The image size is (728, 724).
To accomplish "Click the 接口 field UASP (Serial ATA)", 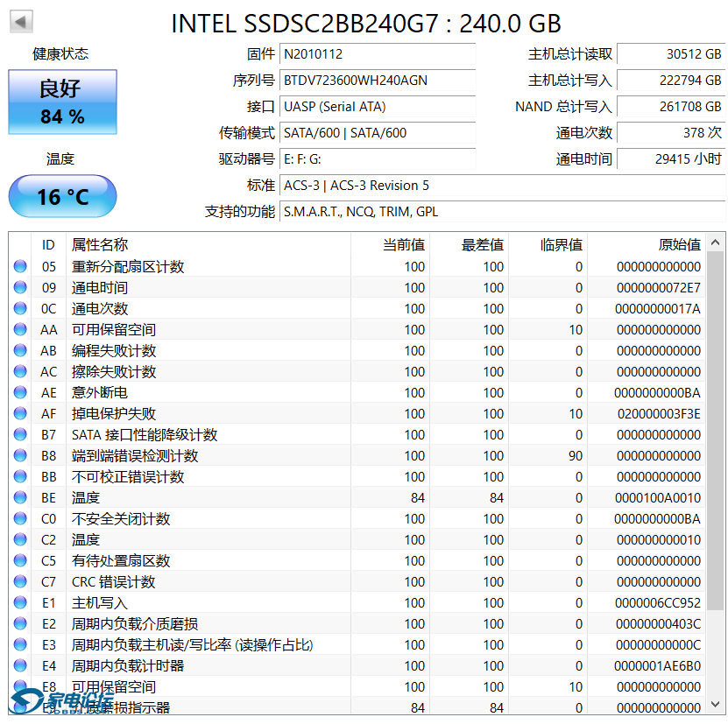I will 378,107.
